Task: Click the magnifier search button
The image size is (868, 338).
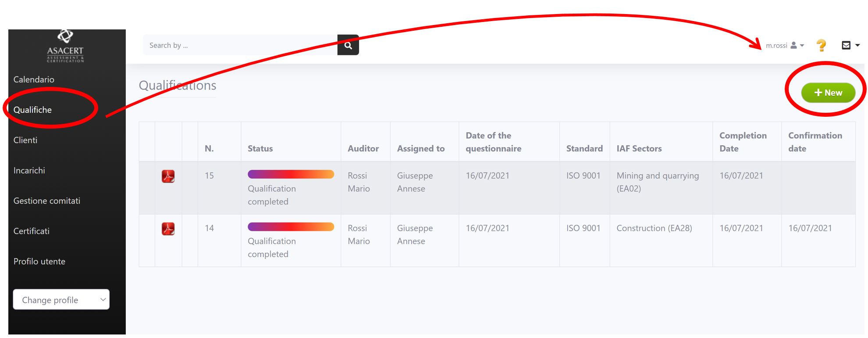Action: [x=348, y=45]
